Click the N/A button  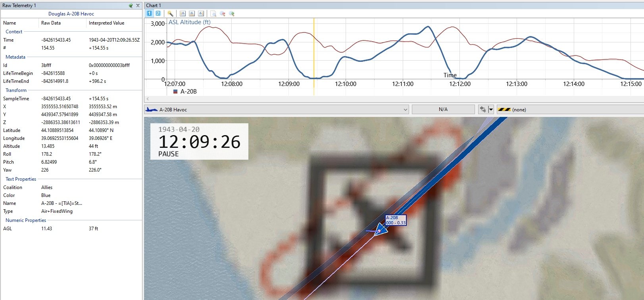point(443,109)
